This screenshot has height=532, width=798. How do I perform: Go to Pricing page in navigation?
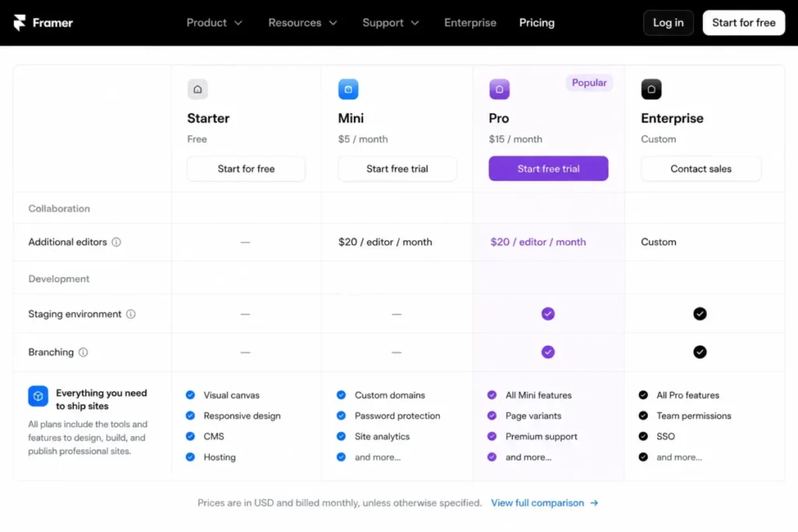coord(537,23)
